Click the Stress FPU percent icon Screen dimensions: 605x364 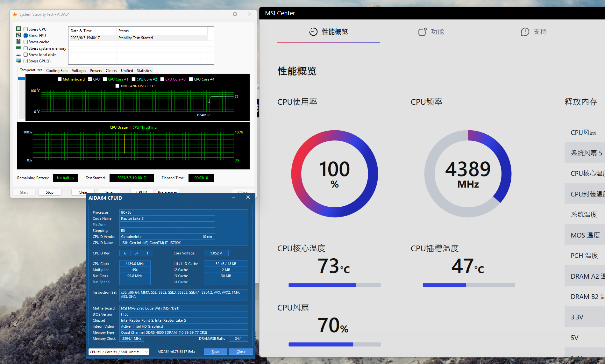[18, 35]
